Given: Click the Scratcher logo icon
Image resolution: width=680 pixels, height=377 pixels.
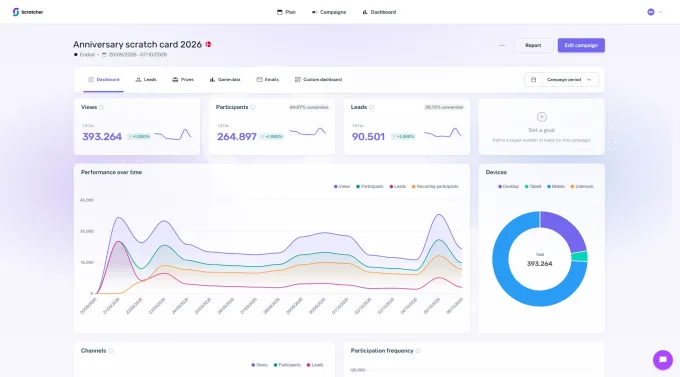Looking at the screenshot, I should pos(16,12).
